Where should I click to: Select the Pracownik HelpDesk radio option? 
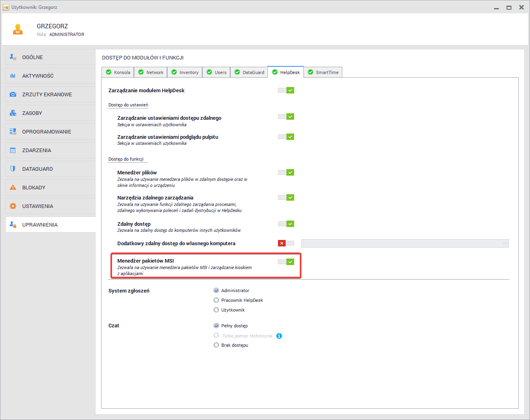216,300
